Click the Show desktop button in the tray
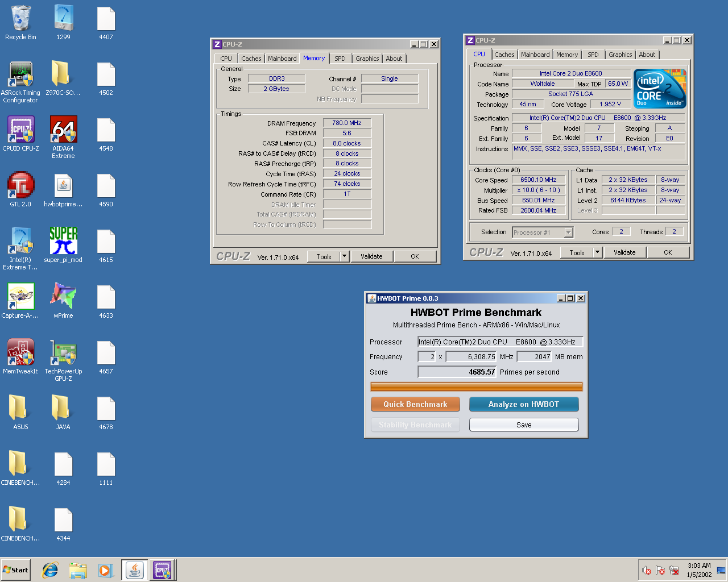Screen dimensions: 728x582 tap(721, 570)
